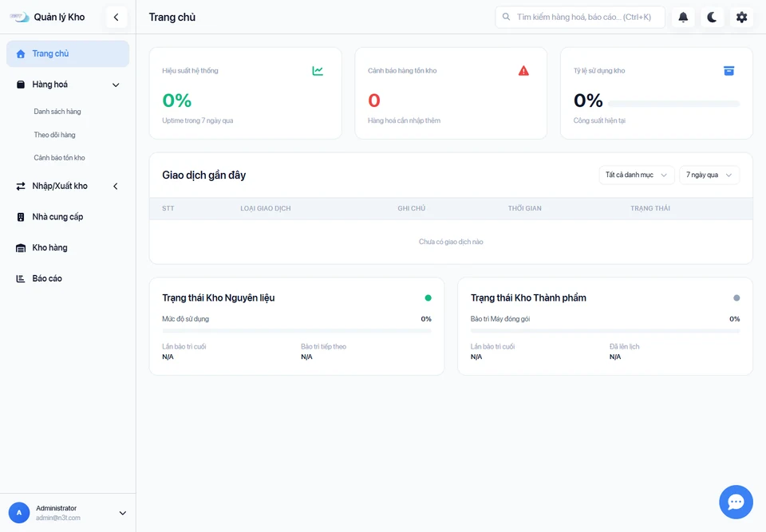Viewport: 766px width, 532px height.
Task: Click the green chart icon on Hiệu suất hệ thống
Action: click(318, 71)
